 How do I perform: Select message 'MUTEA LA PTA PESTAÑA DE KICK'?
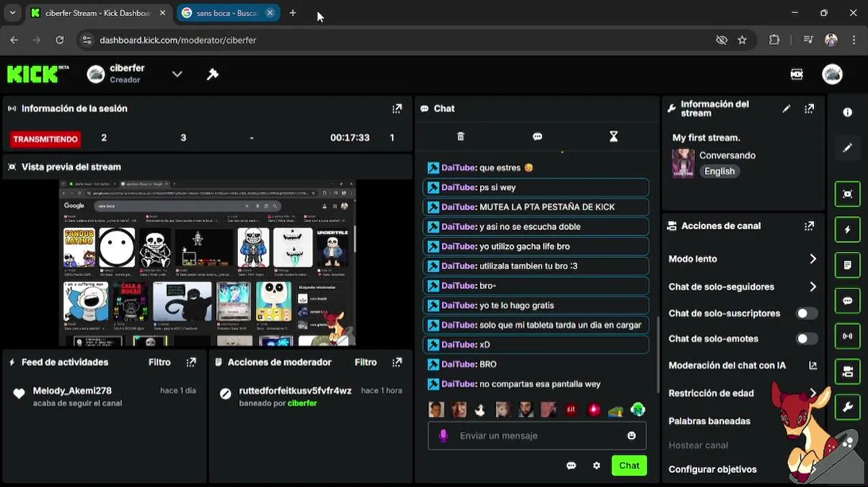[536, 207]
